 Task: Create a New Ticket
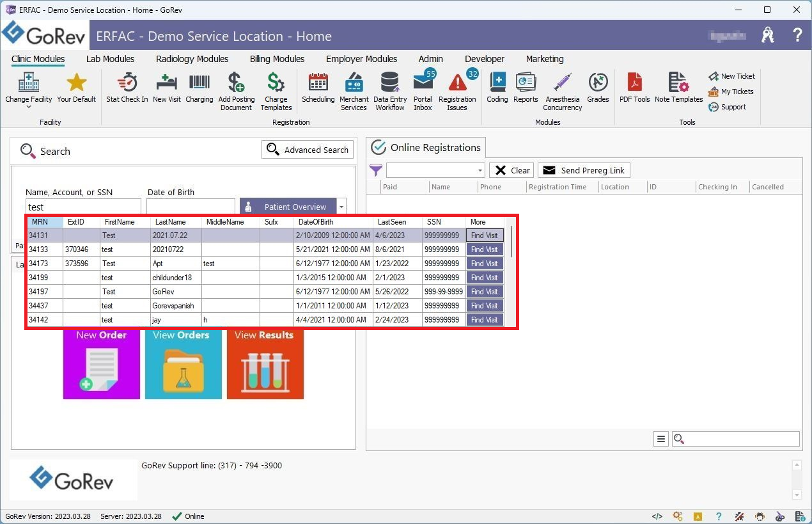pyautogui.click(x=732, y=76)
